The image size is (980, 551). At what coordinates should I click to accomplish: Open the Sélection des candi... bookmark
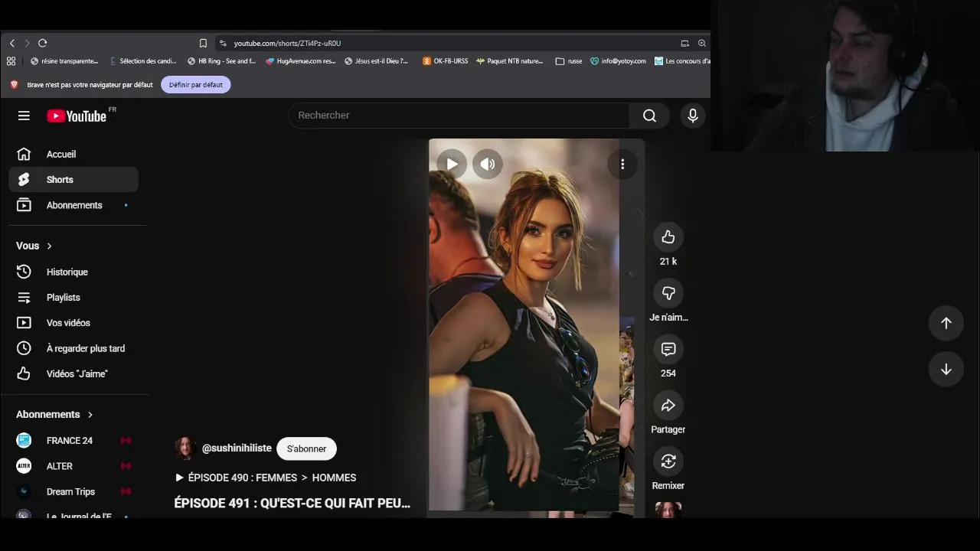[143, 61]
